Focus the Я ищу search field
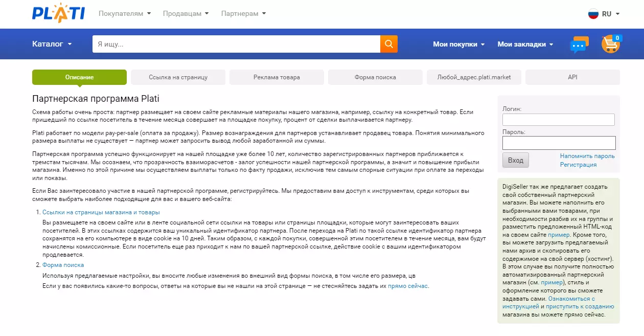This screenshot has height=336, width=644. click(236, 44)
